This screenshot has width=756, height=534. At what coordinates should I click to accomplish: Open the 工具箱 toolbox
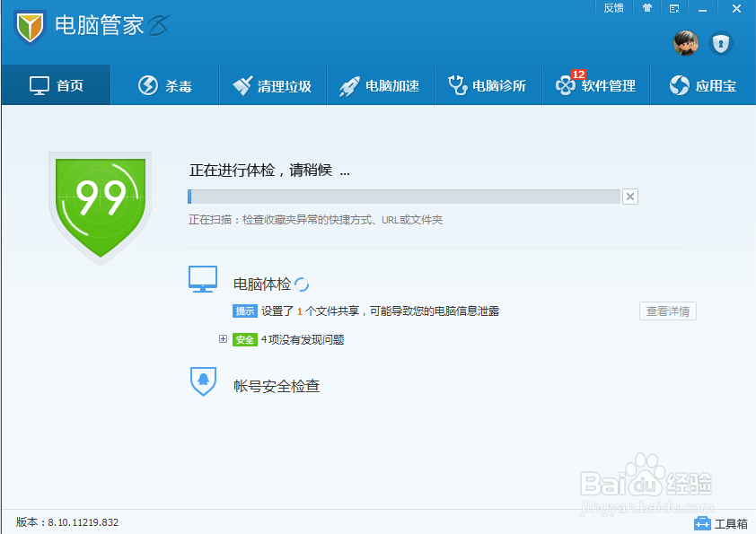click(x=721, y=523)
